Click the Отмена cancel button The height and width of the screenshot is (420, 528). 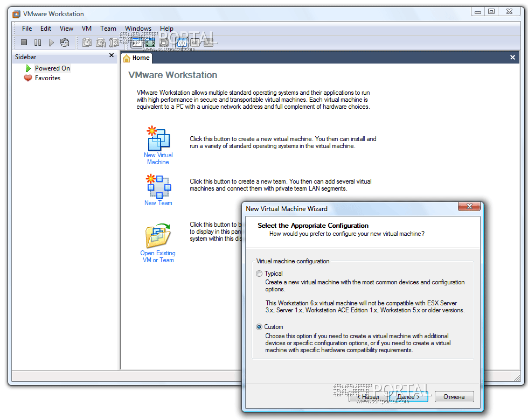(454, 397)
